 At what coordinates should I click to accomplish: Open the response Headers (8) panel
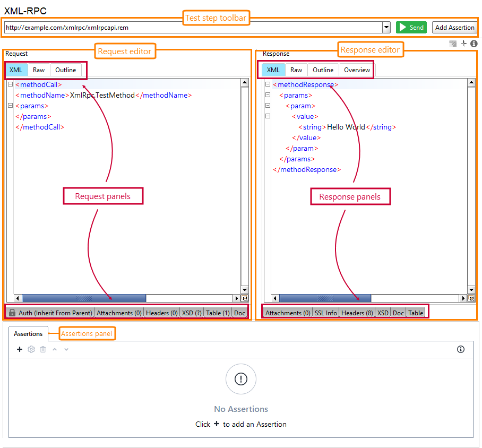357,313
